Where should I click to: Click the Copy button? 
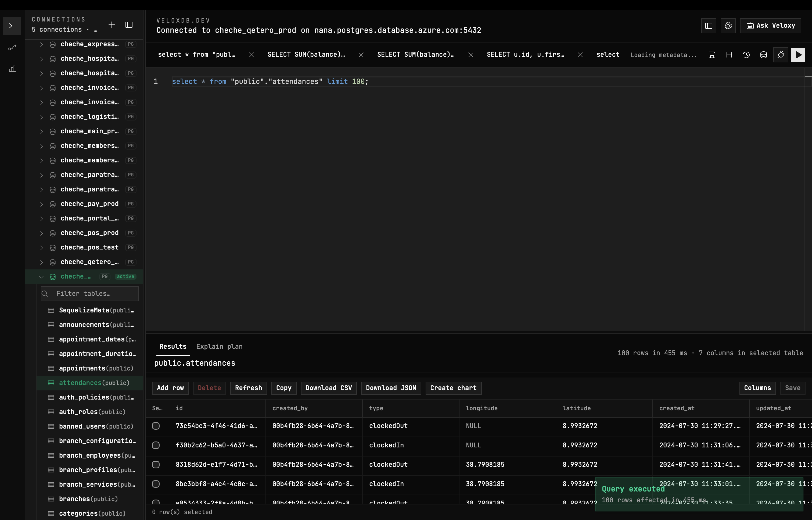coord(284,388)
